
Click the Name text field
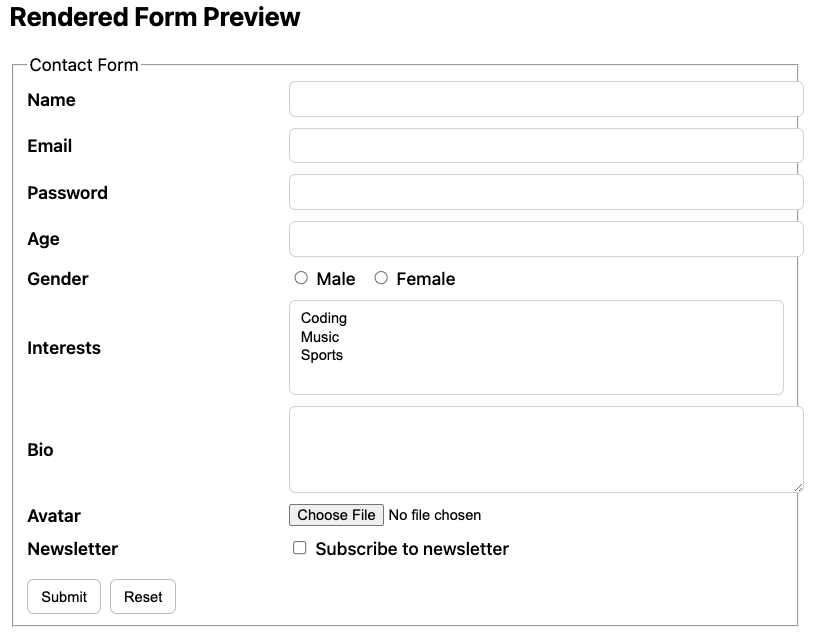pyautogui.click(x=545, y=99)
